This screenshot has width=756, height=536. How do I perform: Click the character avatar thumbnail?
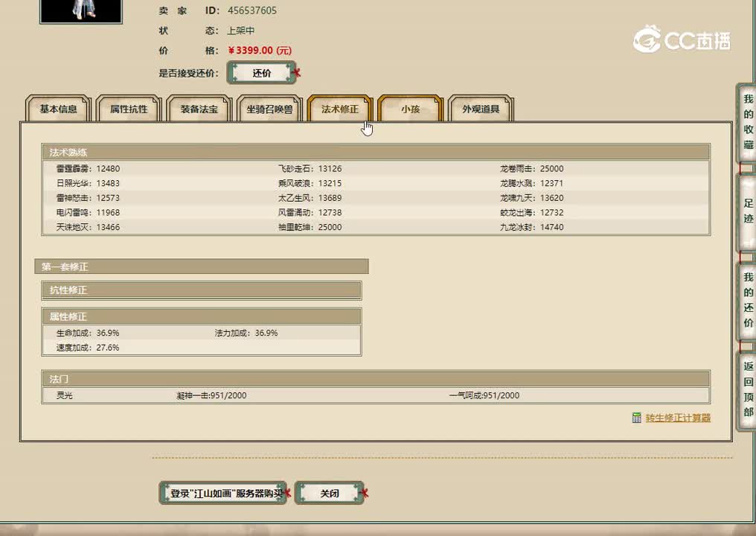(x=81, y=10)
